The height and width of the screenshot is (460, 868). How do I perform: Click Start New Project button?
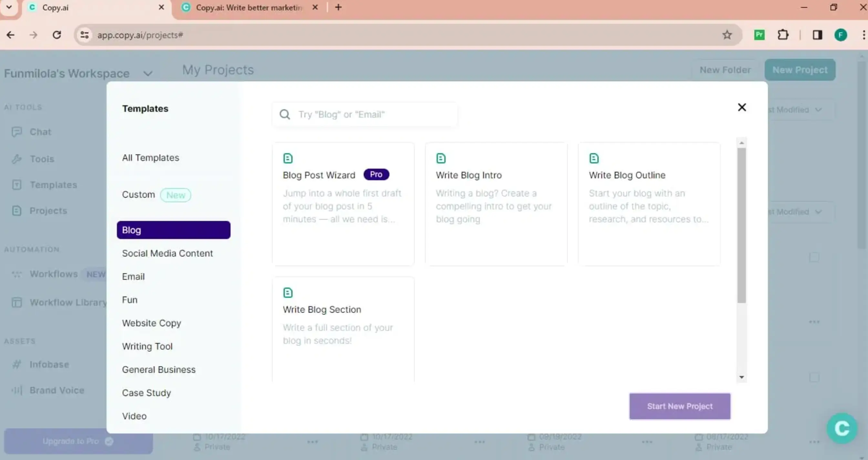pyautogui.click(x=680, y=406)
